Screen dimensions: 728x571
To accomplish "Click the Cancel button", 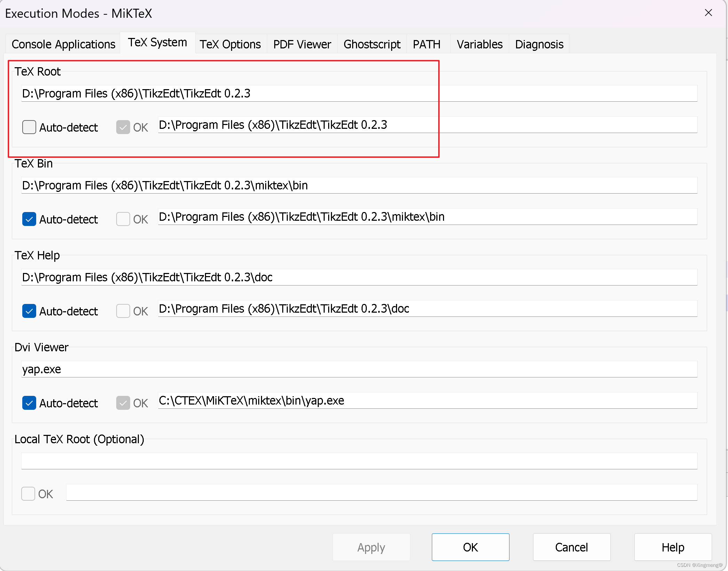I will coord(572,547).
